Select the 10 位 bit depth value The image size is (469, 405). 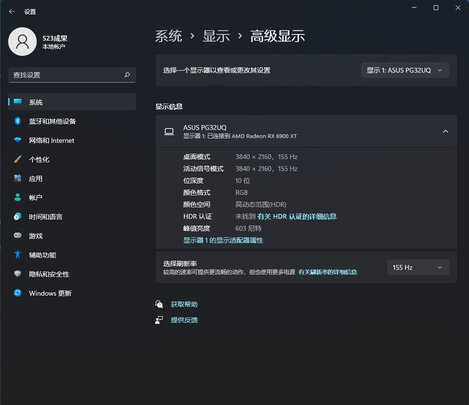243,180
